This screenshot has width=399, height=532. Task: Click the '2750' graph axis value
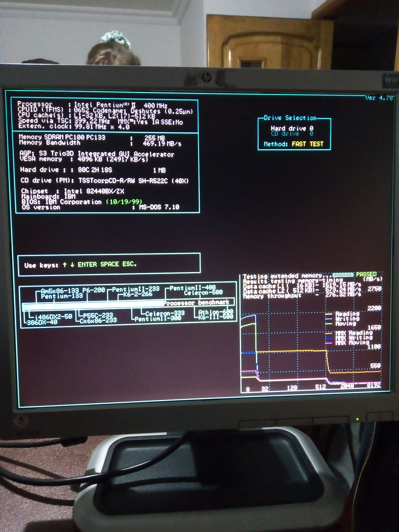[x=374, y=289]
